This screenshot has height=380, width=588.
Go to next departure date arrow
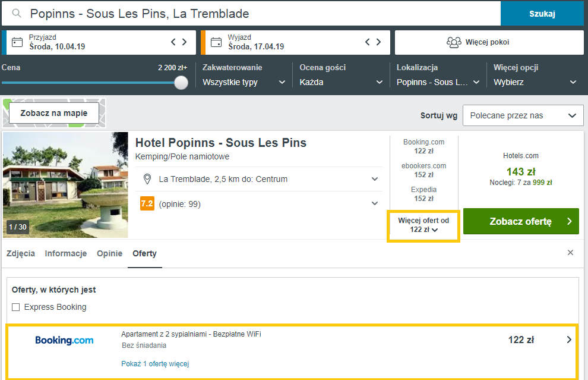pyautogui.click(x=378, y=42)
